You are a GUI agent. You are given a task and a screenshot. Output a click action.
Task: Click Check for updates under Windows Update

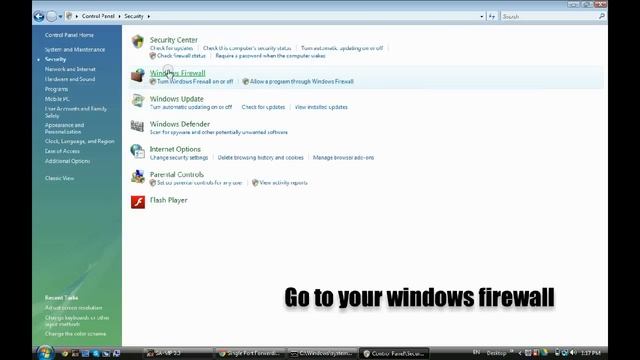(x=263, y=107)
